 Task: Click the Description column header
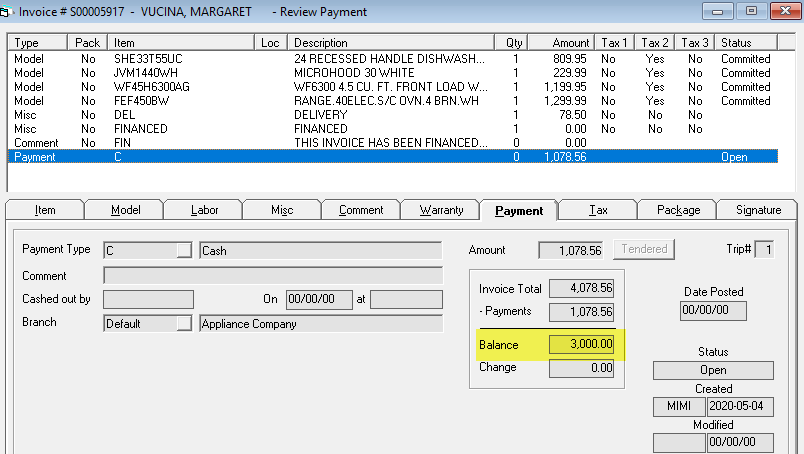click(x=391, y=43)
